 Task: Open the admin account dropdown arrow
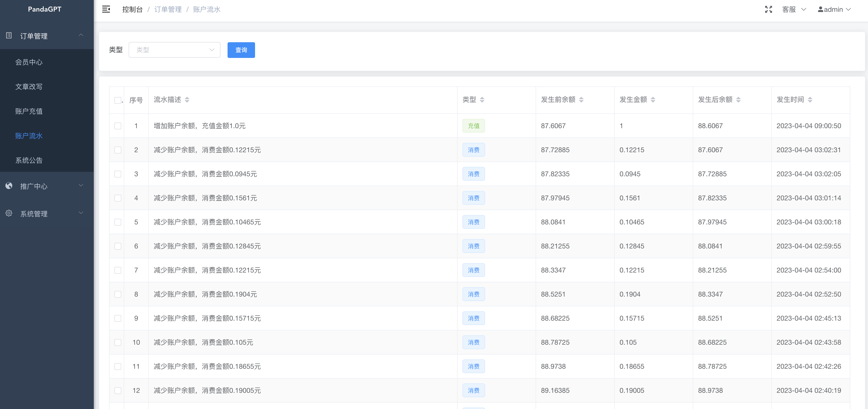point(848,9)
